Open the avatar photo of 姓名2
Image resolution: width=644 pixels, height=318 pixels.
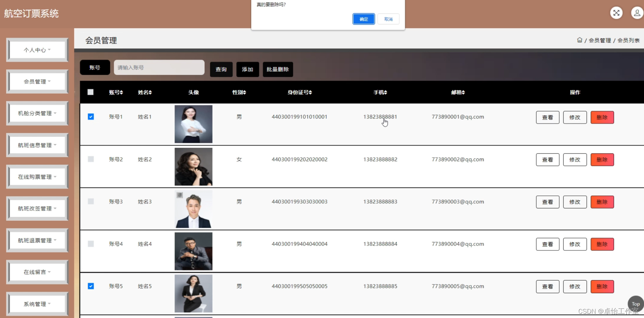point(194,167)
